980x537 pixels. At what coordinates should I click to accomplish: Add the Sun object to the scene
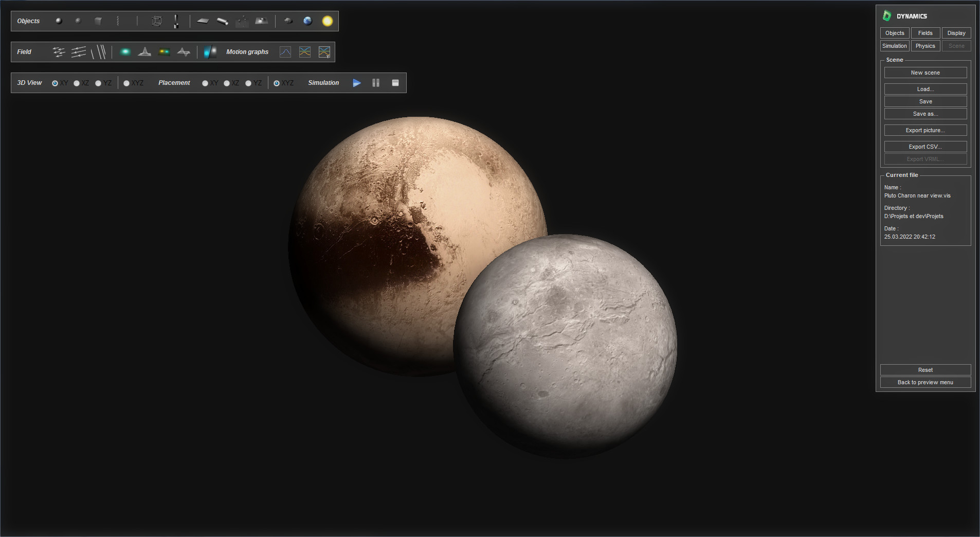(327, 21)
